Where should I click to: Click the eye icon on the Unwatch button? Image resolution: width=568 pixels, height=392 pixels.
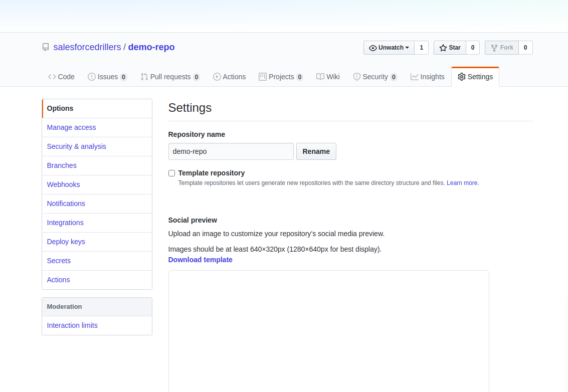pyautogui.click(x=373, y=48)
